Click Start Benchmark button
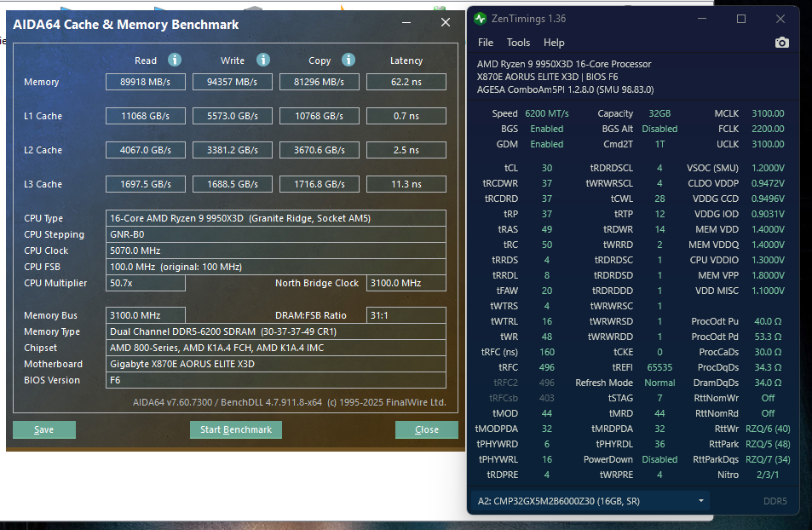This screenshot has width=812, height=530. pos(235,429)
